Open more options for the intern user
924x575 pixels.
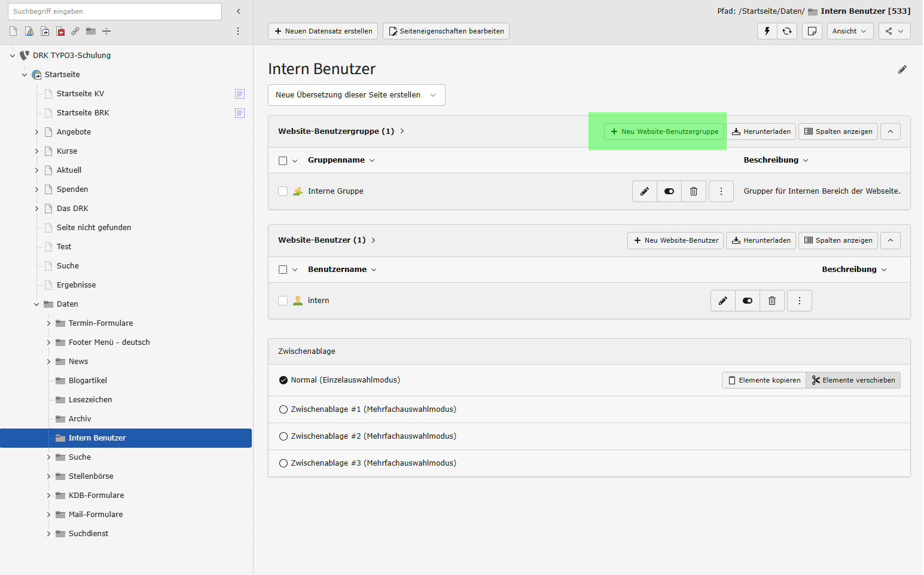click(x=800, y=301)
